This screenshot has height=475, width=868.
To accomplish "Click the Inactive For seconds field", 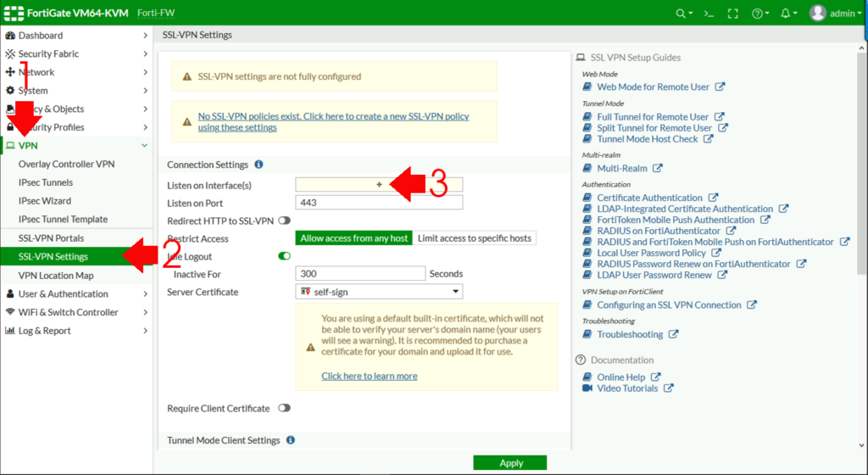I will tap(360, 273).
